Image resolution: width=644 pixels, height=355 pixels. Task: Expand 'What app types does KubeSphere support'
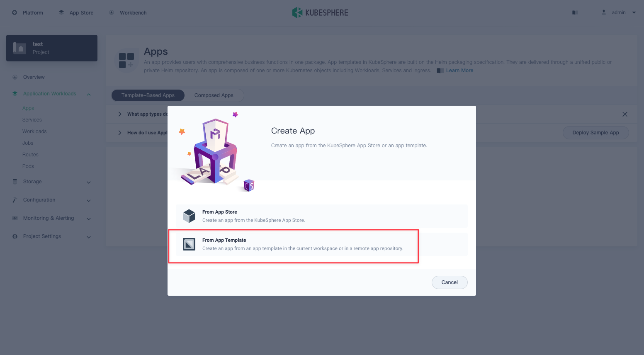tap(120, 114)
